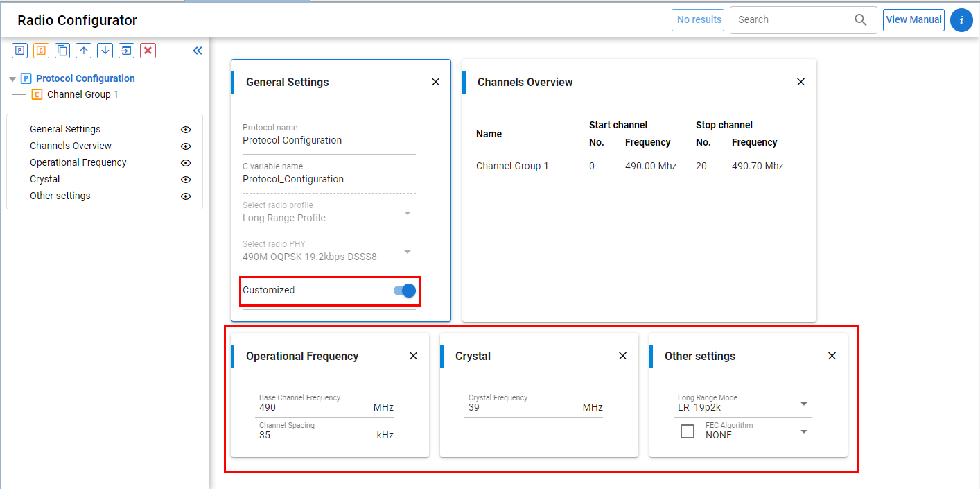Image resolution: width=980 pixels, height=489 pixels.
Task: Edit the Protocol name field
Action: pyautogui.click(x=329, y=139)
